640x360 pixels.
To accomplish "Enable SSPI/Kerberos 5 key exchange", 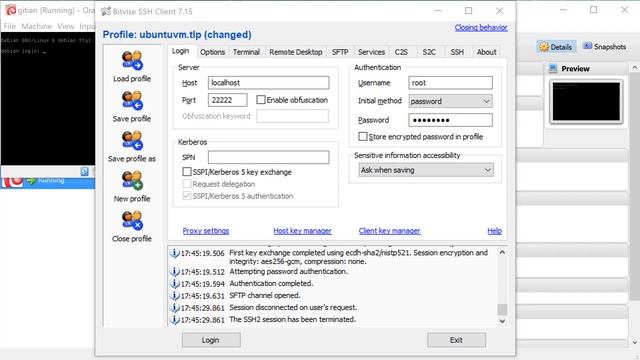I will pyautogui.click(x=187, y=172).
